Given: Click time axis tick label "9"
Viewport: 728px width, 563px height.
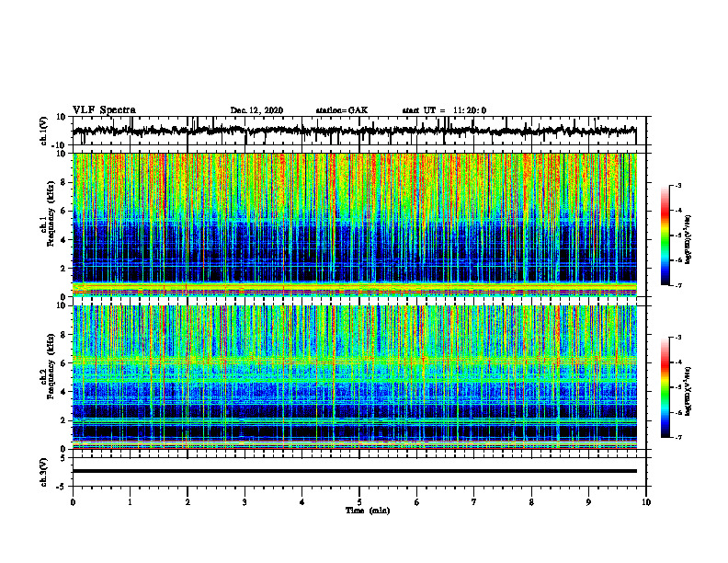Looking at the screenshot, I should pyautogui.click(x=588, y=502).
